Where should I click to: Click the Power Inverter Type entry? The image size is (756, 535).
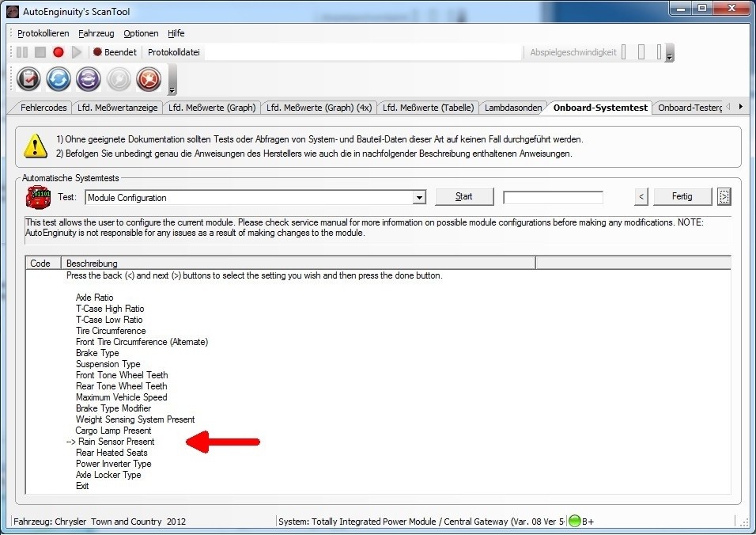[114, 464]
